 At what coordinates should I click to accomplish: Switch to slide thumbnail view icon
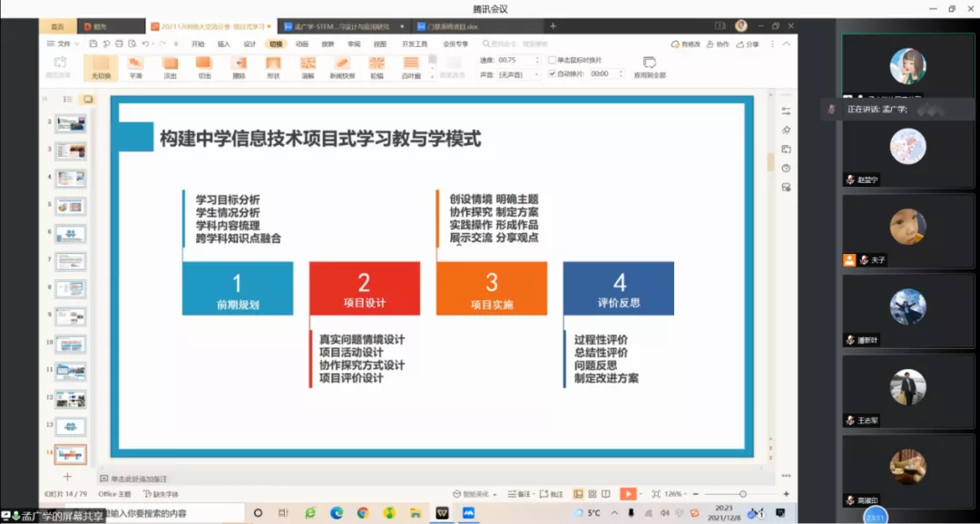[x=88, y=100]
